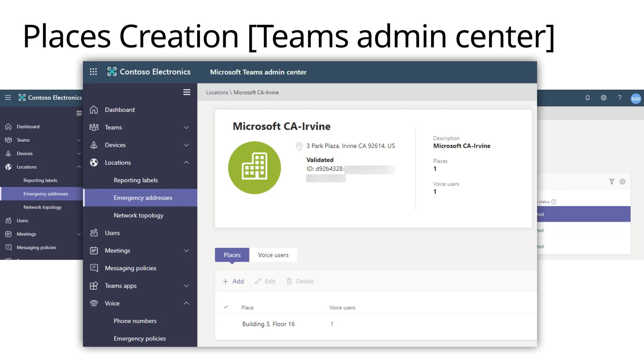Expand Teams chevron in front sidebar
644x362 pixels.
point(186,127)
